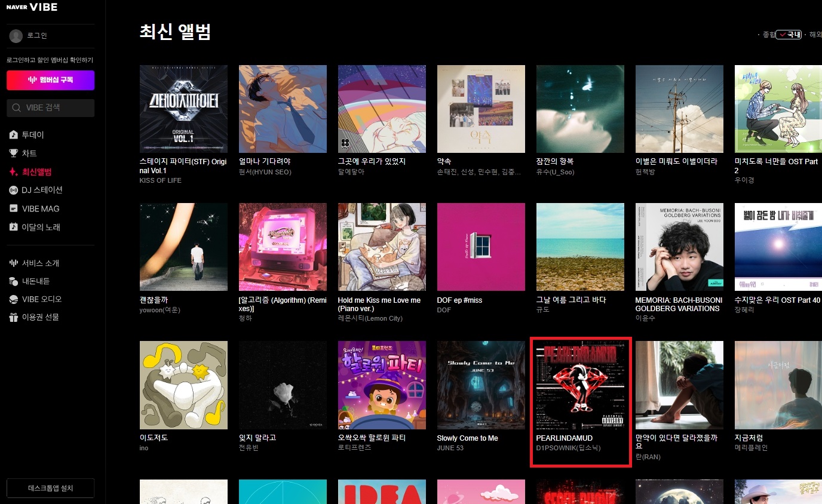Click artist name 레몬시티(Lemon City)
Viewport: 822px width, 504px height.
pyautogui.click(x=370, y=318)
